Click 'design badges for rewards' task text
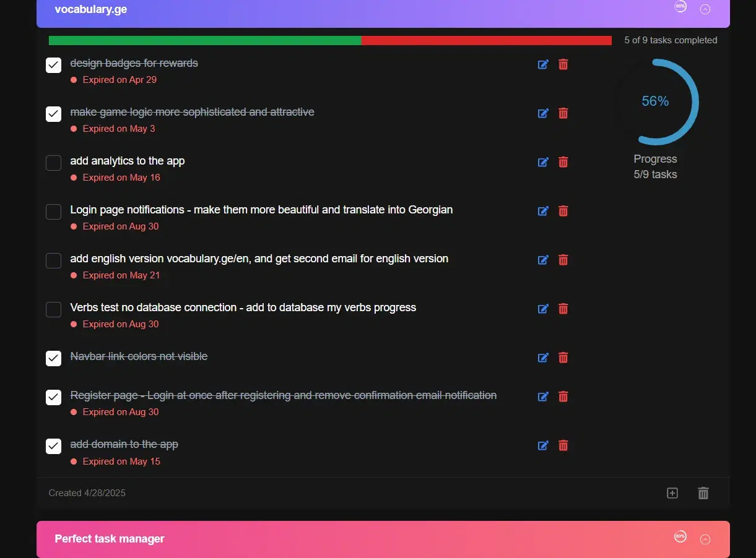The height and width of the screenshot is (558, 756). pyautogui.click(x=134, y=63)
